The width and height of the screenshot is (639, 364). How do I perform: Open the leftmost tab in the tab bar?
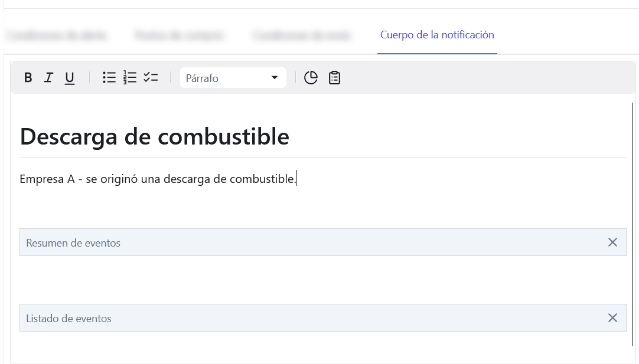tap(57, 35)
